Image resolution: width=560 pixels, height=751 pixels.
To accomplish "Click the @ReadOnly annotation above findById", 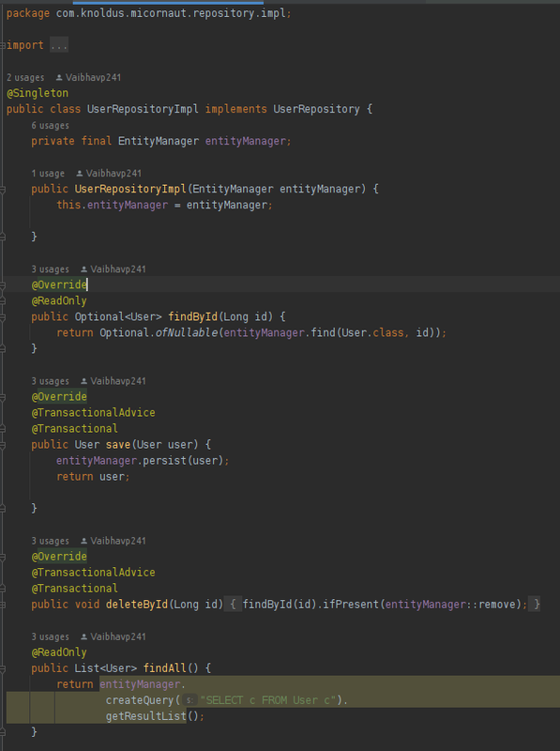I will coord(59,300).
